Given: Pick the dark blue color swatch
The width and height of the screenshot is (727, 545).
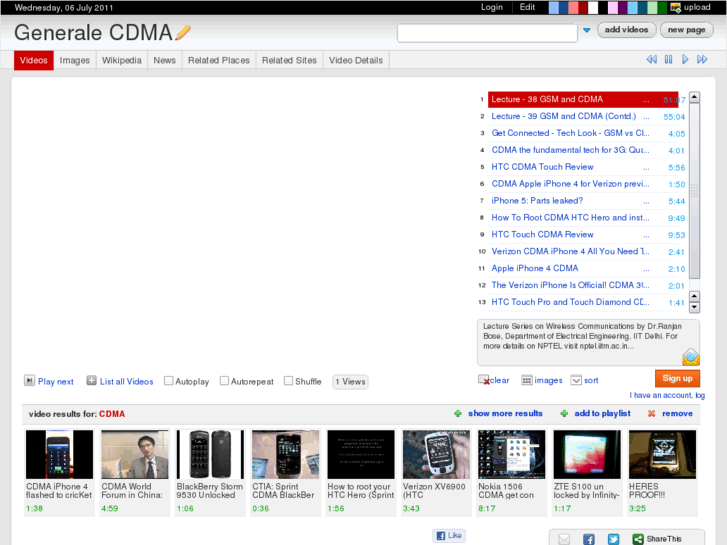Looking at the screenshot, I should [563, 7].
